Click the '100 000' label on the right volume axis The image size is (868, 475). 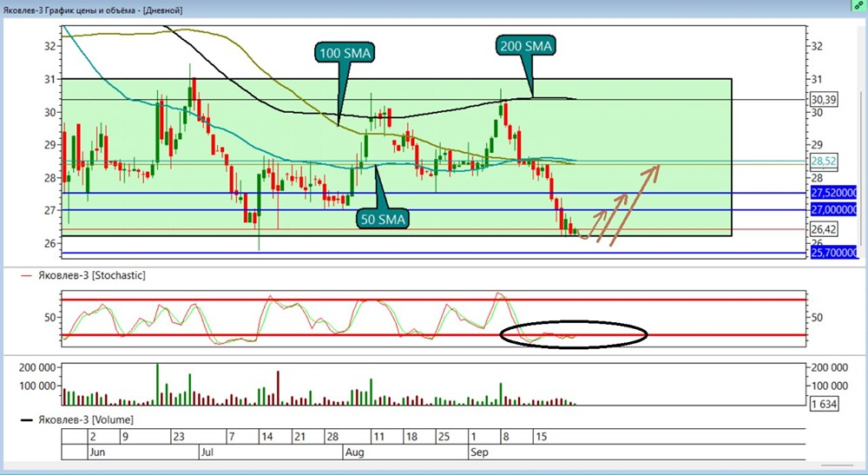tap(830, 386)
